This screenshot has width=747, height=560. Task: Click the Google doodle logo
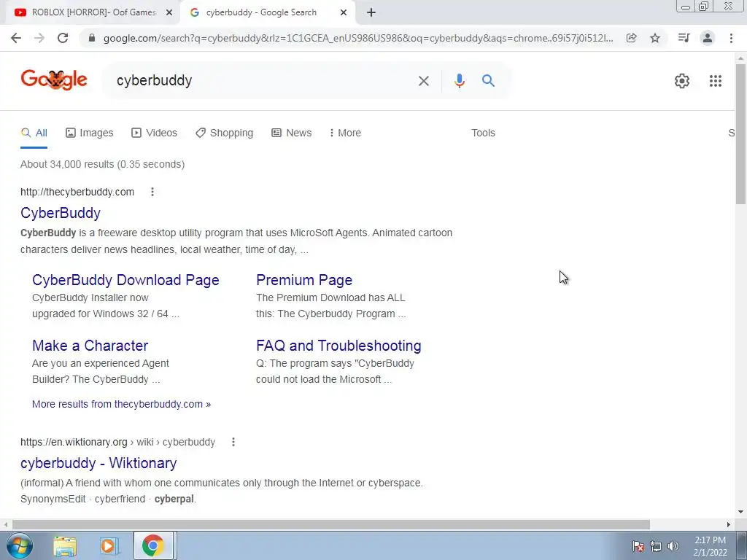[x=54, y=80]
